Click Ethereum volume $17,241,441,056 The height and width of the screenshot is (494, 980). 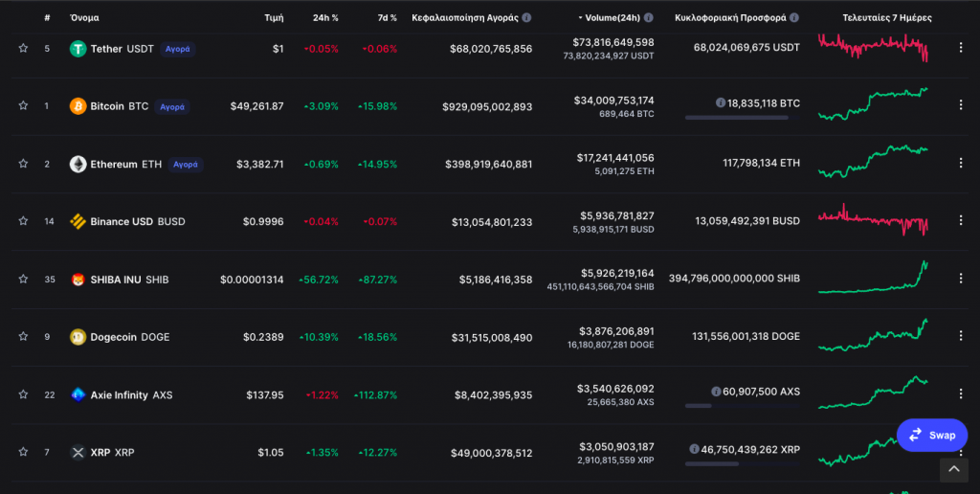coord(615,158)
